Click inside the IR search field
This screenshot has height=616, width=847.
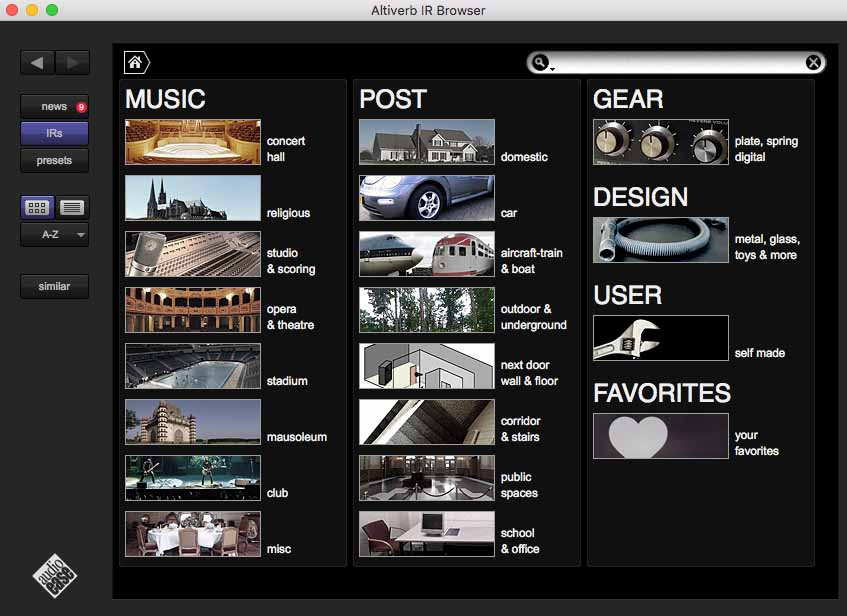[678, 63]
